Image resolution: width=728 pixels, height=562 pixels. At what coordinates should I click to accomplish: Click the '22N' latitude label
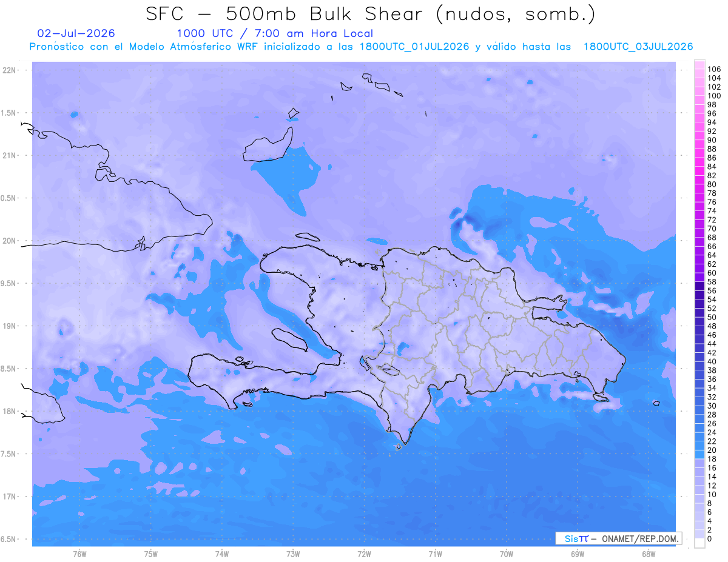coord(10,70)
